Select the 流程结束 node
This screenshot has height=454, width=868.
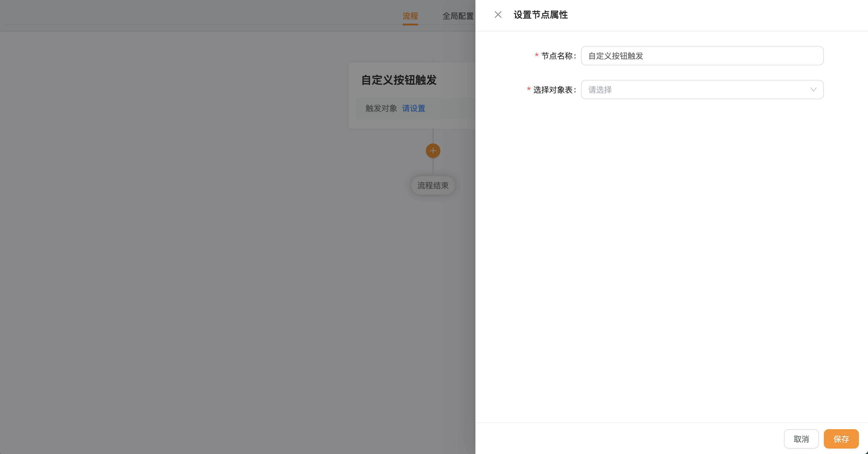click(433, 185)
